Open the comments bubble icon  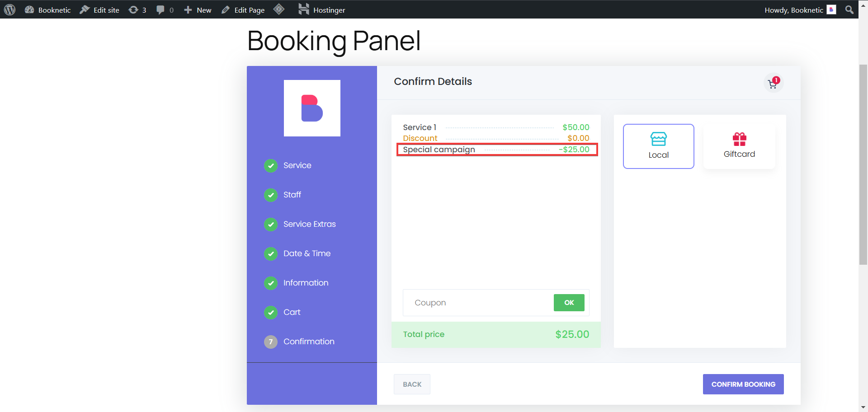click(x=160, y=9)
